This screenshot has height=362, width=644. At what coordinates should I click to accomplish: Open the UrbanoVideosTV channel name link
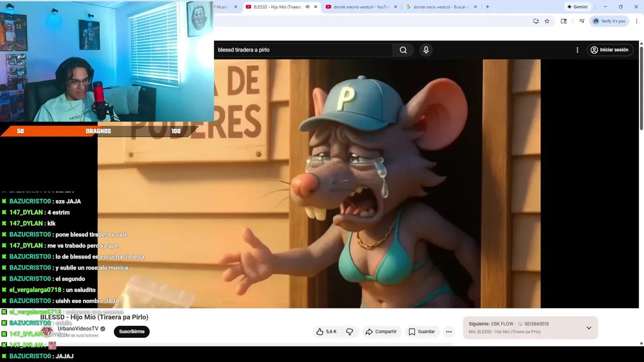78,328
